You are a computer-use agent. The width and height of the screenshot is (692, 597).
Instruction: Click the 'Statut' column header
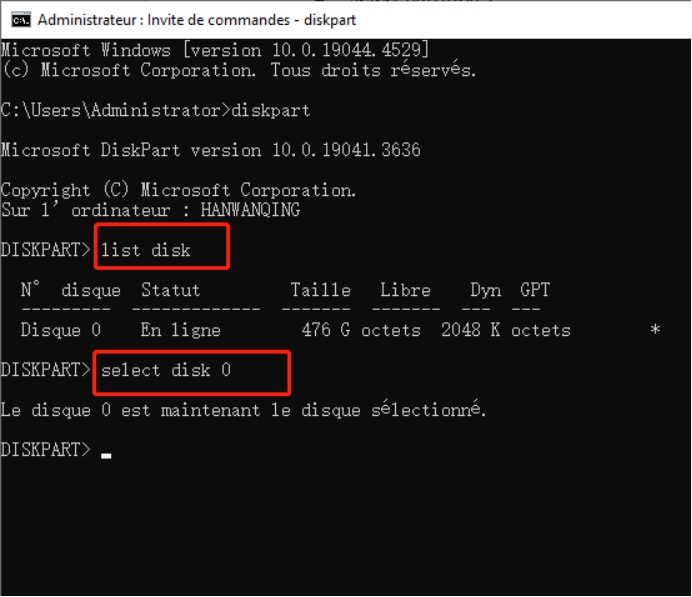[x=170, y=290]
